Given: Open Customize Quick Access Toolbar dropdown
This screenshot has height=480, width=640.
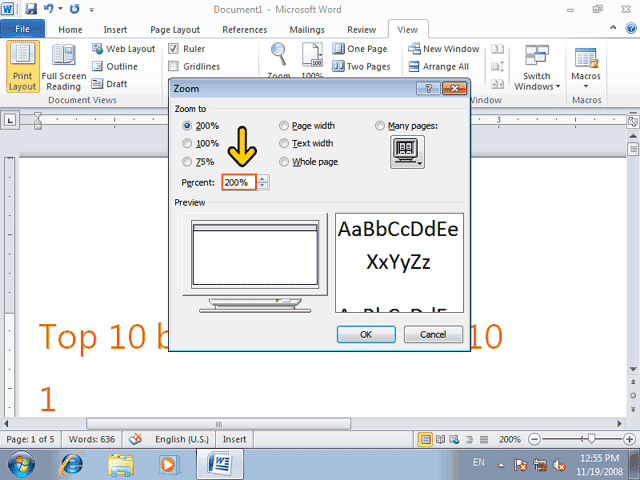Looking at the screenshot, I should pos(91,9).
